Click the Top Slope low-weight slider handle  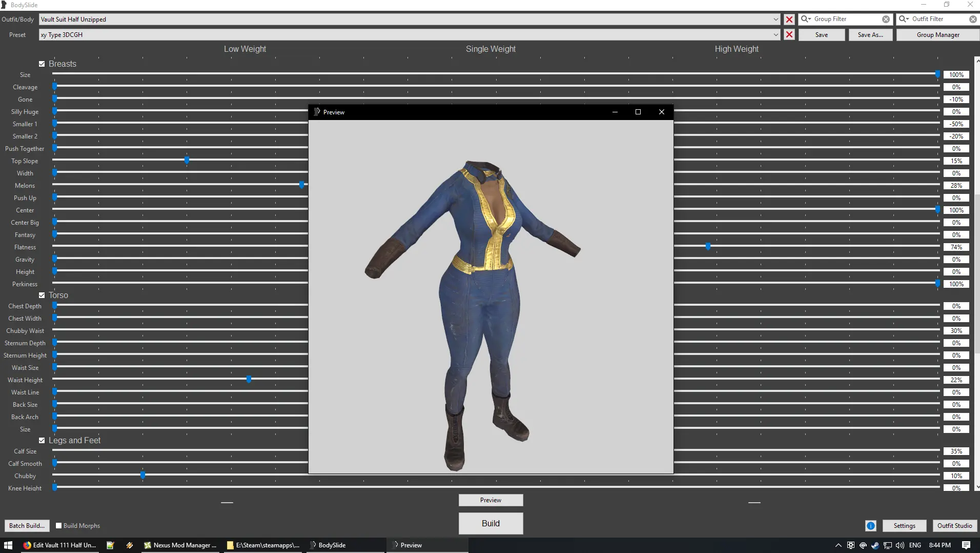(x=187, y=160)
